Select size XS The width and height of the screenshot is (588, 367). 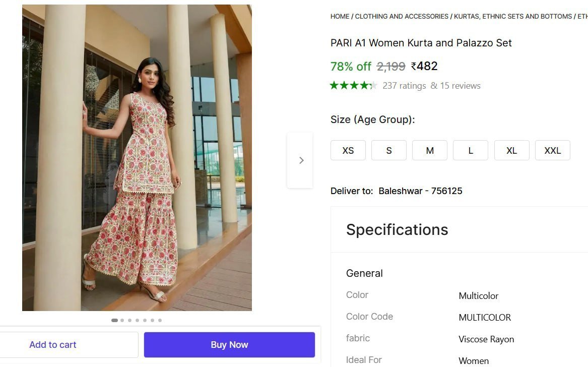(x=348, y=150)
